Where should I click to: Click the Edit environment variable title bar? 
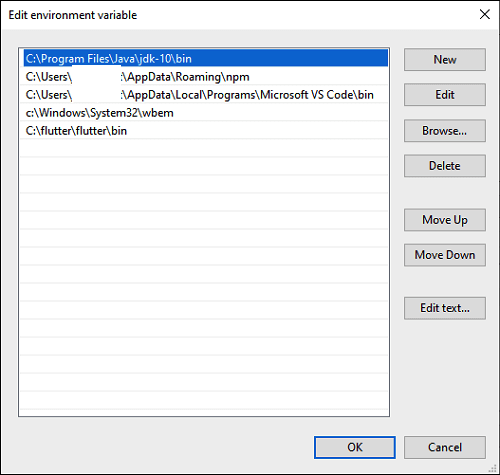pyautogui.click(x=233, y=15)
